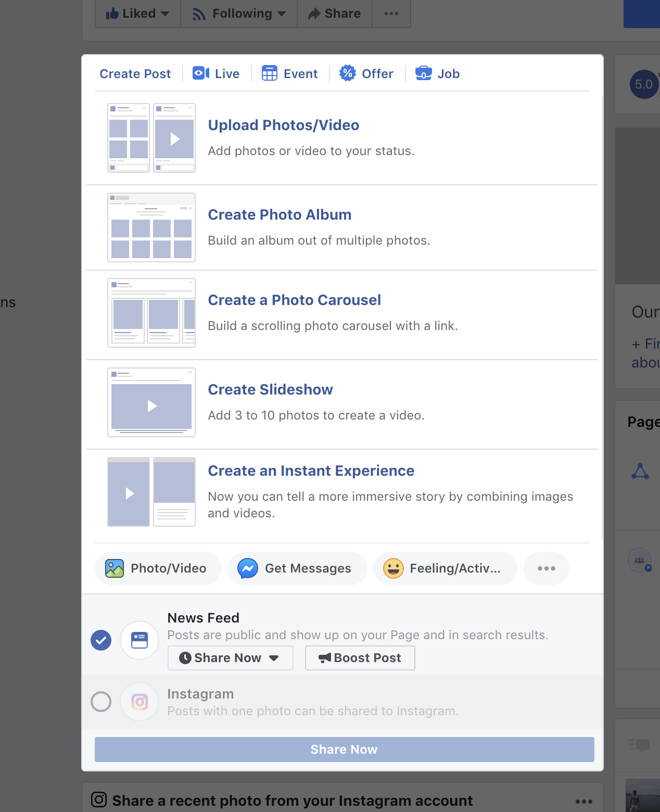This screenshot has width=660, height=812.
Task: Open the top page more options ellipsis
Action: coord(391,14)
